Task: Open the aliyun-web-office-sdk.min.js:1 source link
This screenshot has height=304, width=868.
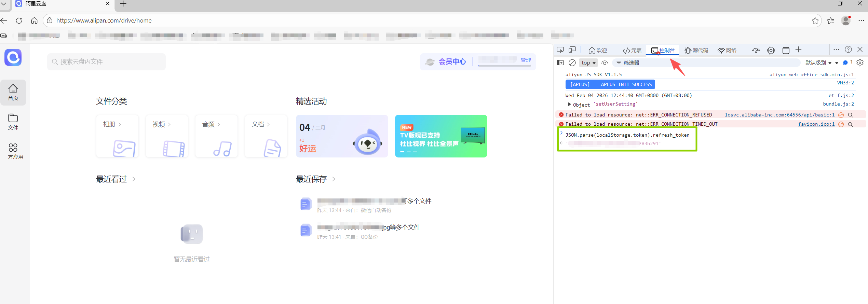Action: coord(812,74)
